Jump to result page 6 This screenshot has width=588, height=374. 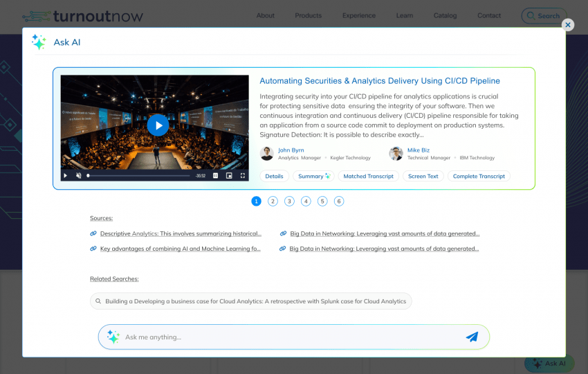(339, 202)
